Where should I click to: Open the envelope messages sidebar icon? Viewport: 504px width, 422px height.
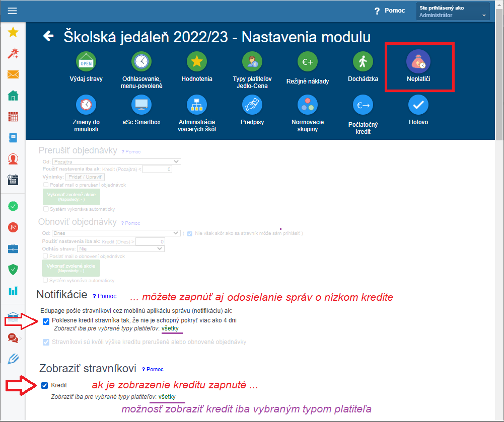click(x=13, y=74)
